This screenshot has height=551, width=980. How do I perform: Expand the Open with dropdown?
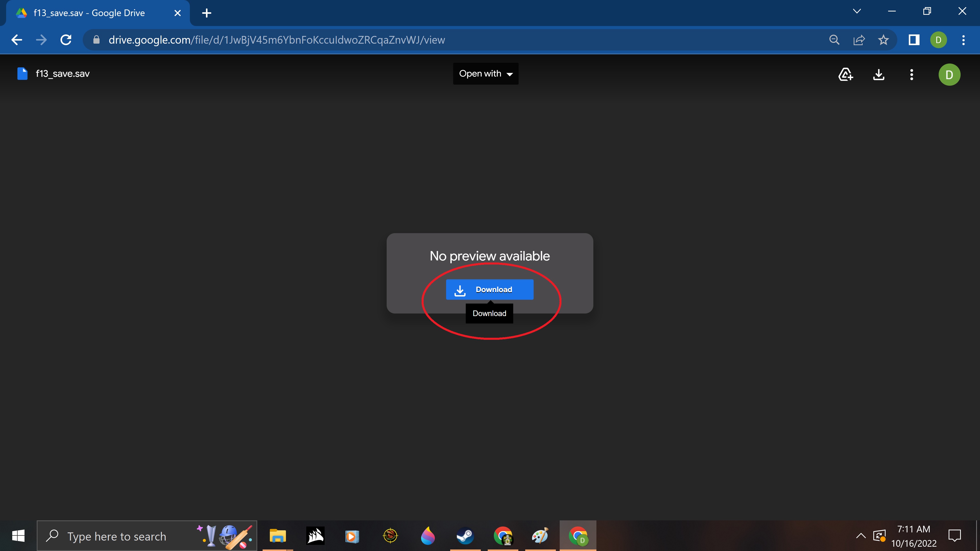click(485, 74)
